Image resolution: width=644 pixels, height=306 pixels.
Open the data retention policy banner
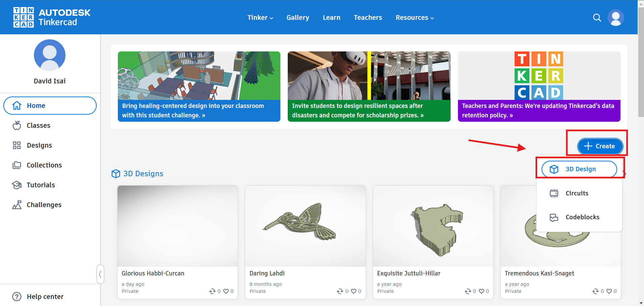539,86
